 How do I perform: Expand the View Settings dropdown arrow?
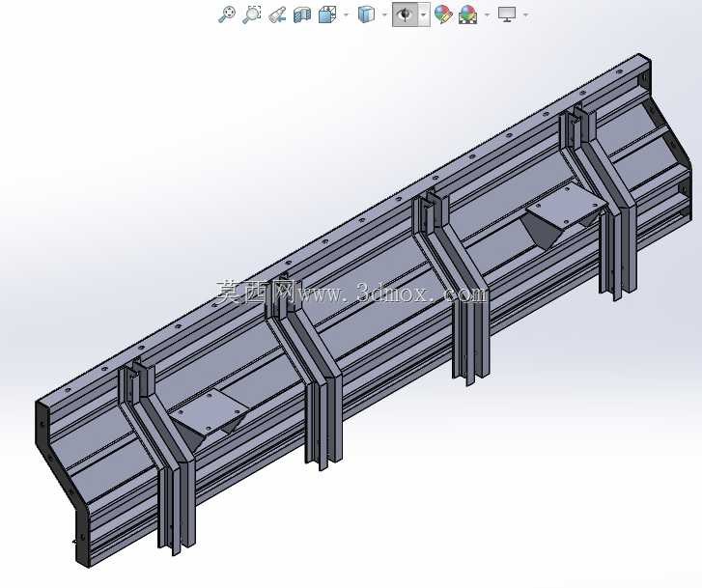click(525, 15)
